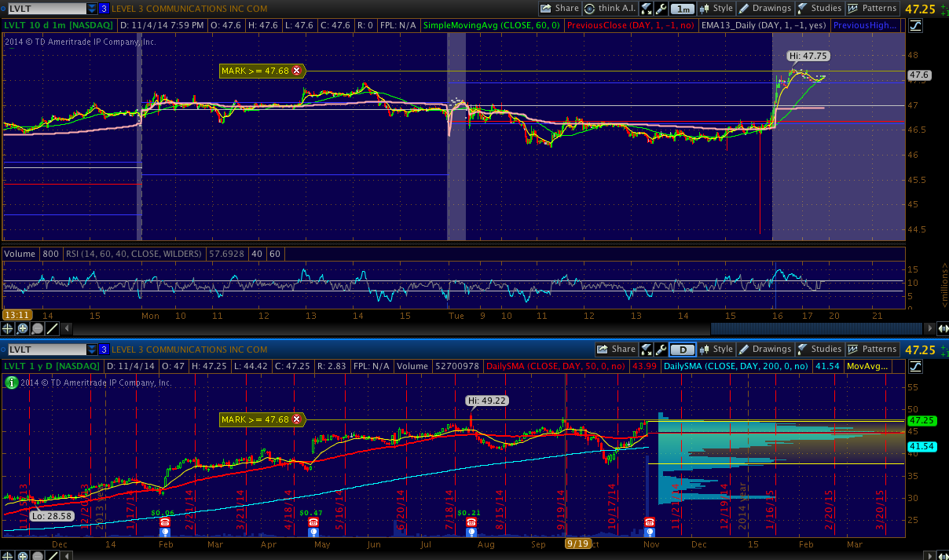The height and width of the screenshot is (560, 949).
Task: Open the D timeframe selector in lower chart
Action: click(684, 350)
